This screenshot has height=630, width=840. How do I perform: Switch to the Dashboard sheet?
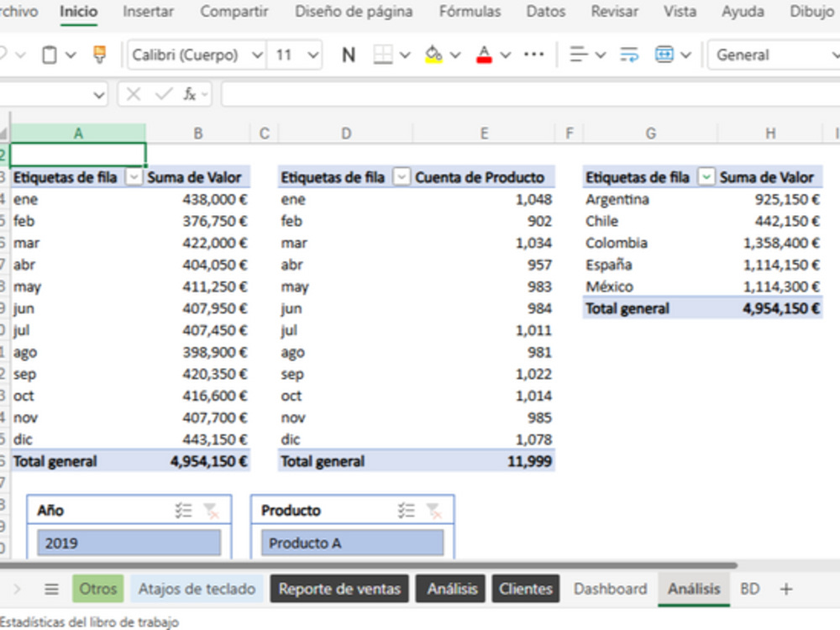tap(610, 589)
